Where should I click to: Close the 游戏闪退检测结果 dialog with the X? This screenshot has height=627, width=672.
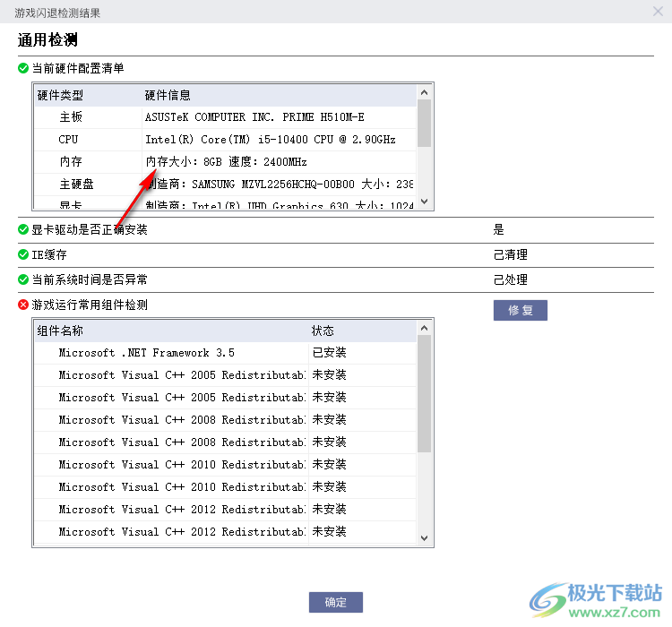tap(658, 11)
